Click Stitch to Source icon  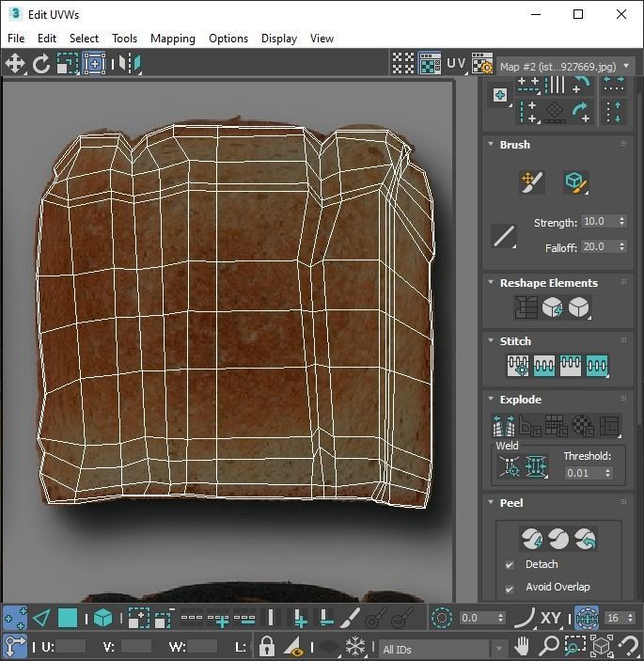coord(571,366)
